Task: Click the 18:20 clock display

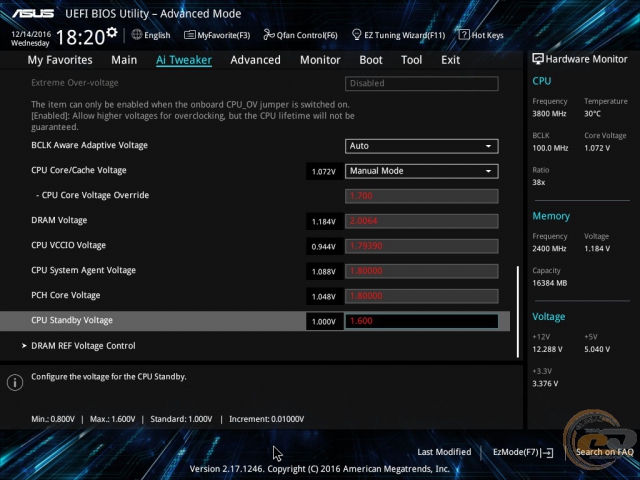Action: point(80,38)
